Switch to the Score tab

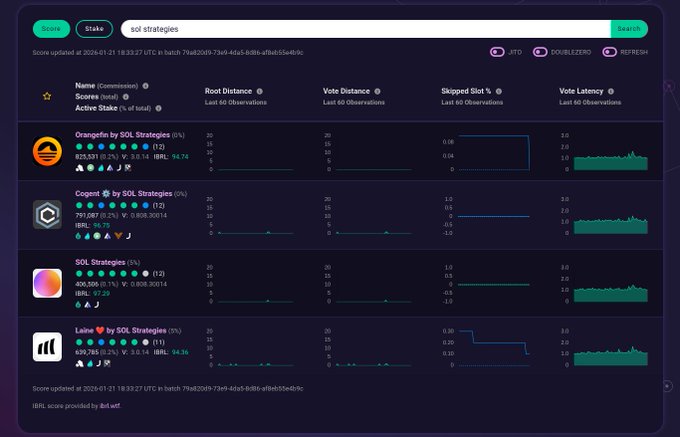50,29
